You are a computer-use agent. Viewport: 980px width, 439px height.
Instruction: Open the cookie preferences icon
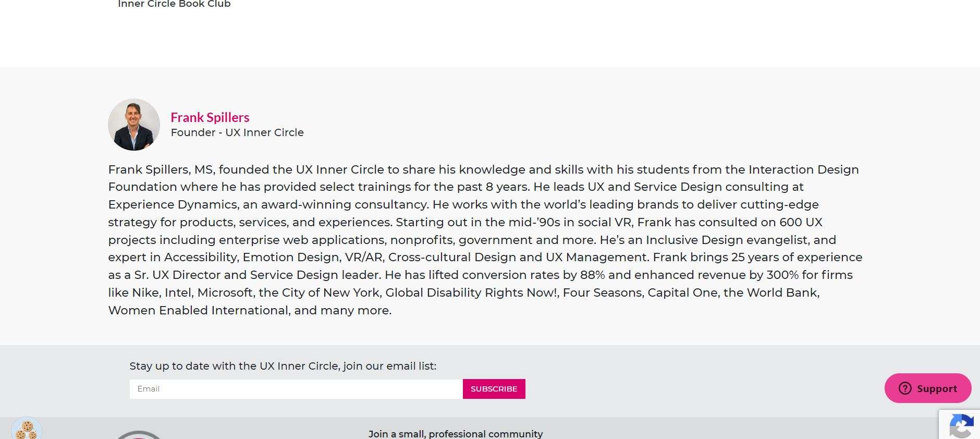point(26,429)
